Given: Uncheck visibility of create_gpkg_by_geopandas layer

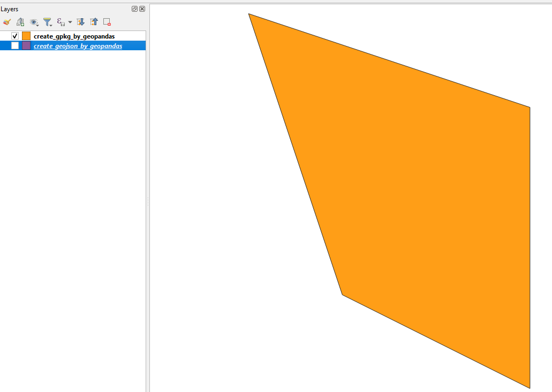Looking at the screenshot, I should 15,36.
